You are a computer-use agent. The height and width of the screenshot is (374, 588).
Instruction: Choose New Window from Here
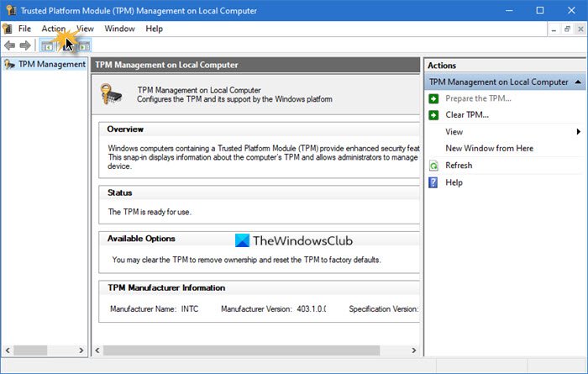pos(489,149)
